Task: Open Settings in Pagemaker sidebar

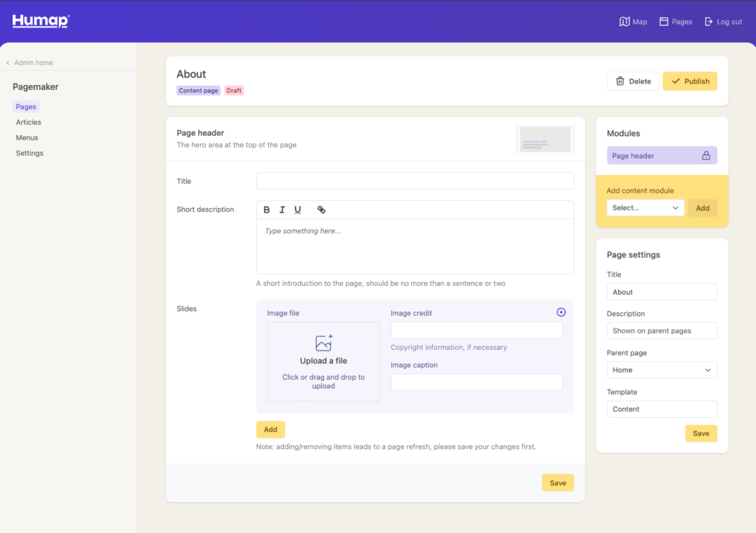Action: pyautogui.click(x=30, y=154)
